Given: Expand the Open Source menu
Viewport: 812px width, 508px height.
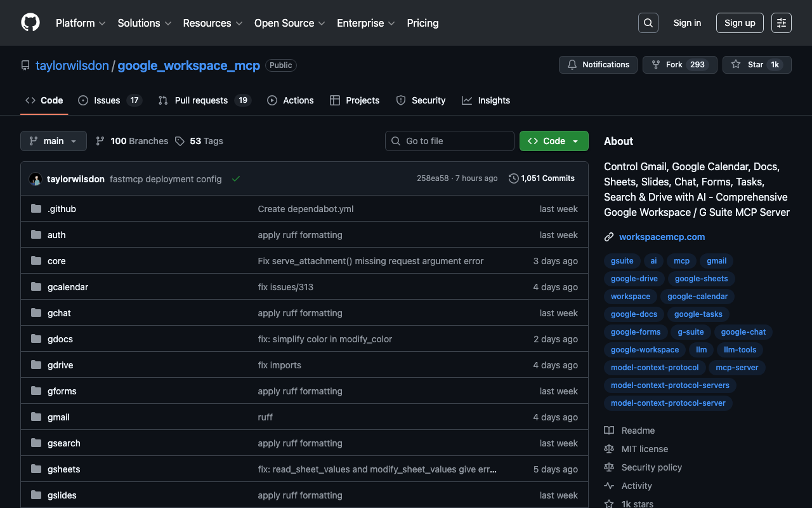Looking at the screenshot, I should tap(289, 23).
